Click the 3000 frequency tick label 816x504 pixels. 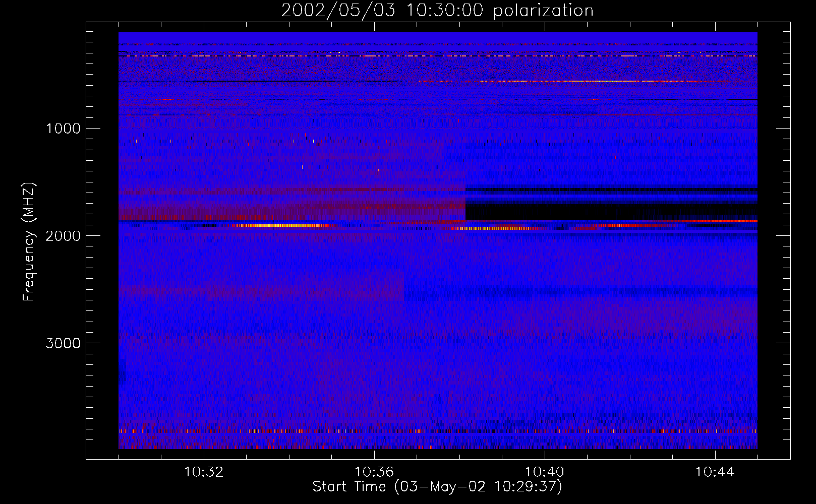click(63, 343)
